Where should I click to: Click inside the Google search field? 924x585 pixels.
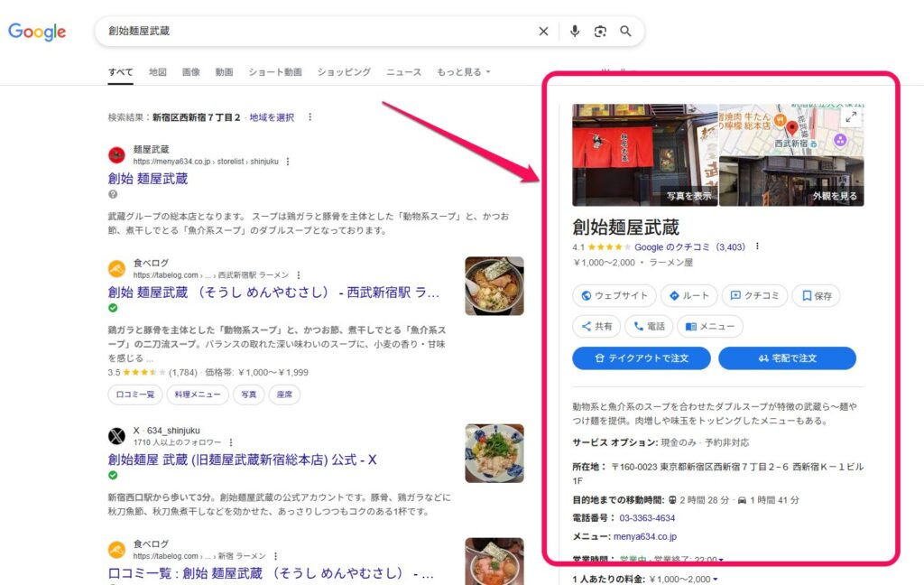pos(316,32)
